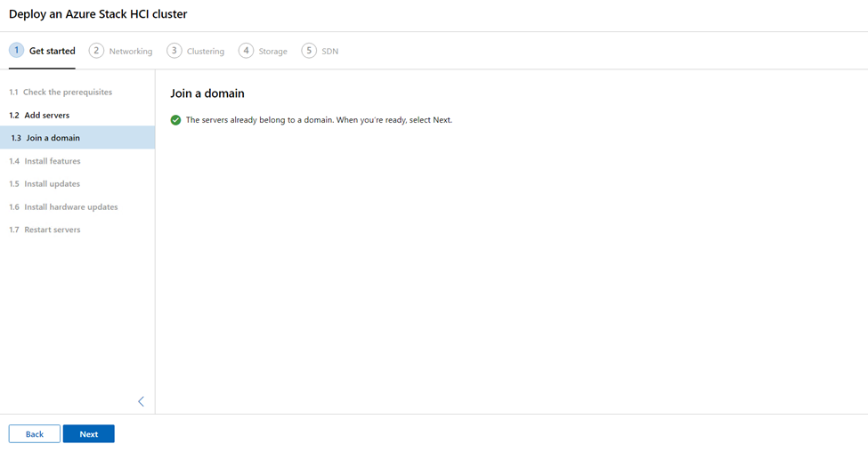The image size is (868, 452).
Task: Open the SDN tab label
Action: coord(330,51)
